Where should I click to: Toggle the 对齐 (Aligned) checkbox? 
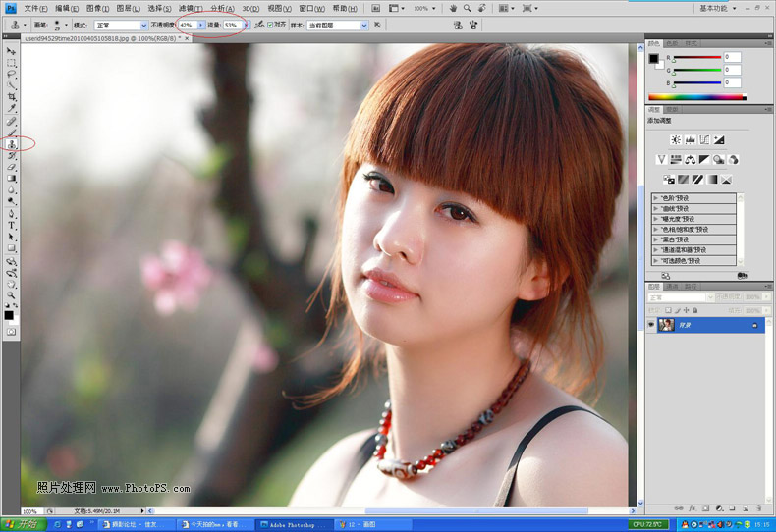pyautogui.click(x=270, y=25)
